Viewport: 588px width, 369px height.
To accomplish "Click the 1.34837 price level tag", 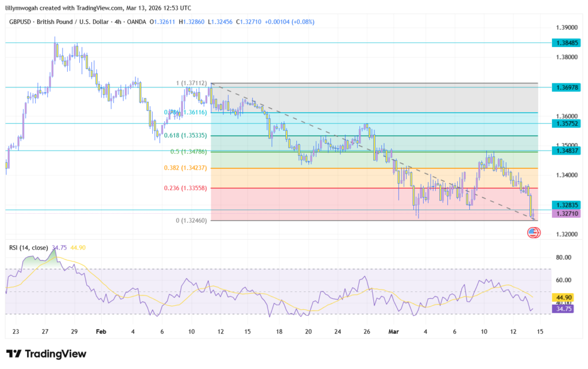I will coord(567,151).
